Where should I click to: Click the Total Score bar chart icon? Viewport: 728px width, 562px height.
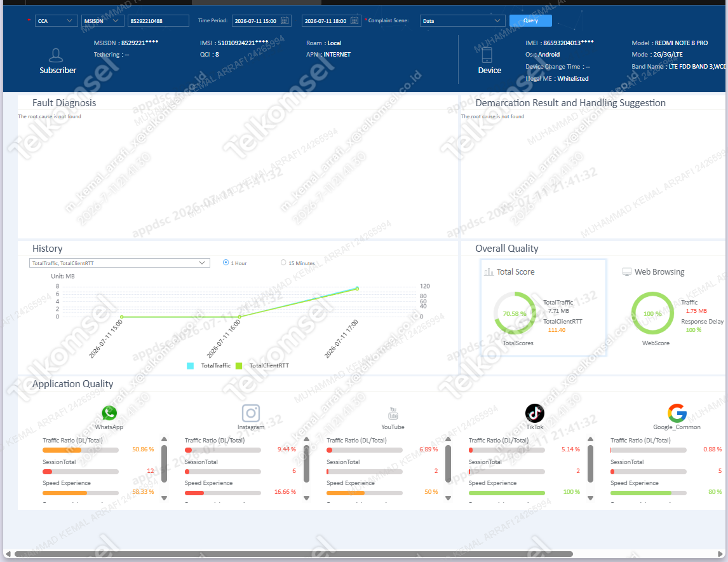[489, 271]
